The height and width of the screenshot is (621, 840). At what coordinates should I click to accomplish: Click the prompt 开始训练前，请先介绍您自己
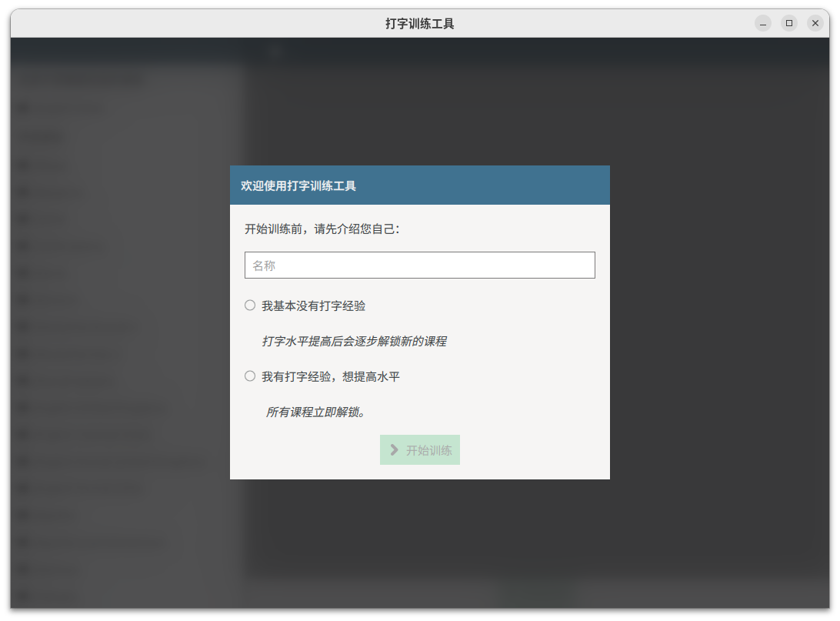[x=322, y=229]
